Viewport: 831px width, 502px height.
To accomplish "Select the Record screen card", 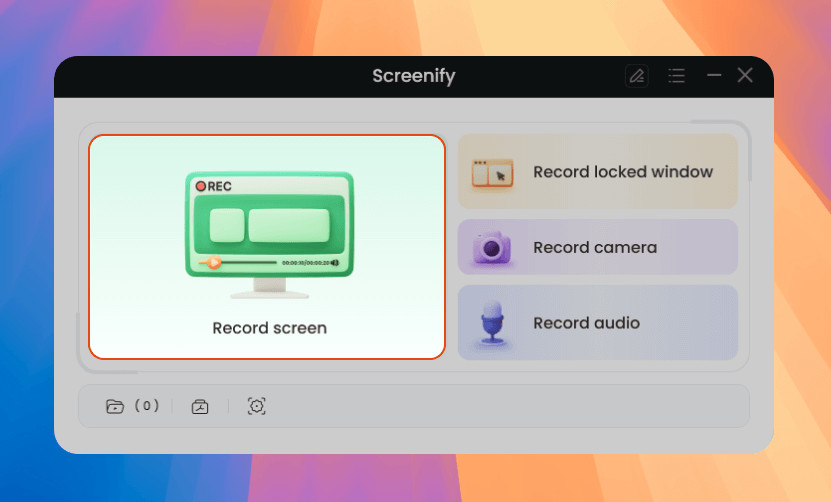I will (267, 247).
